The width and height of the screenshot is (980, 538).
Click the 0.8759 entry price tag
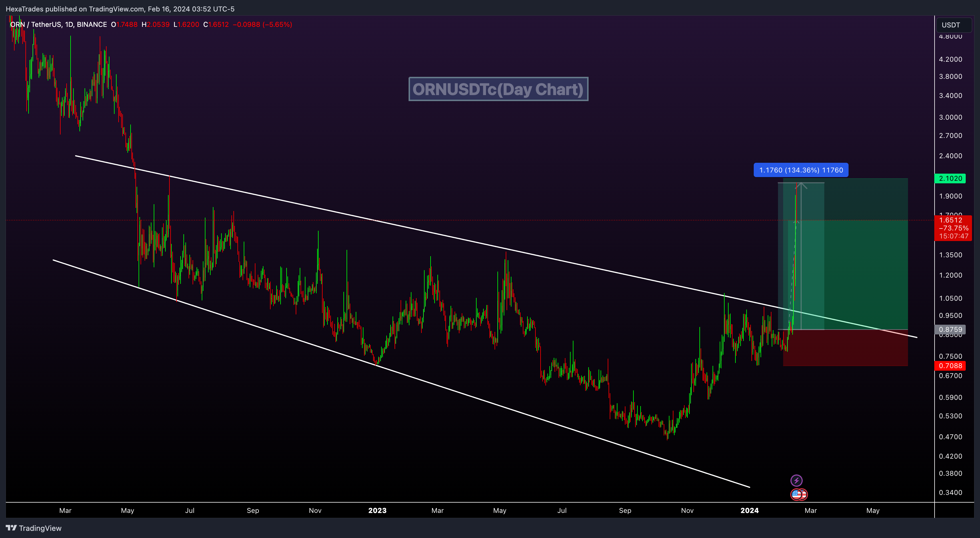pos(950,329)
